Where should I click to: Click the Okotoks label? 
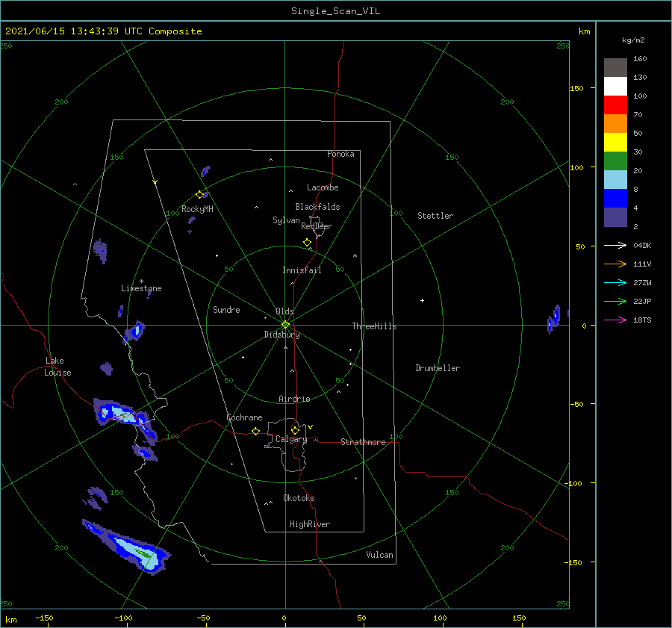click(299, 498)
